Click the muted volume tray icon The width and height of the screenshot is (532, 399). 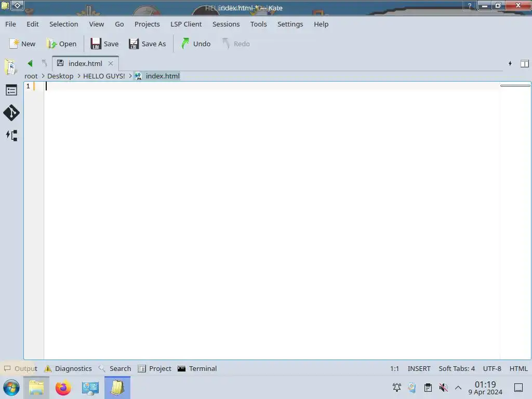[443, 387]
